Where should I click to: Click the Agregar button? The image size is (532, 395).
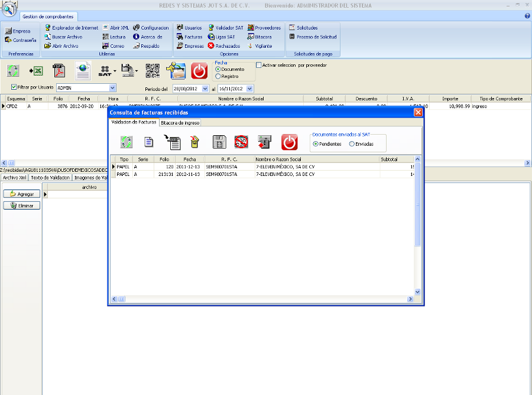coord(21,194)
